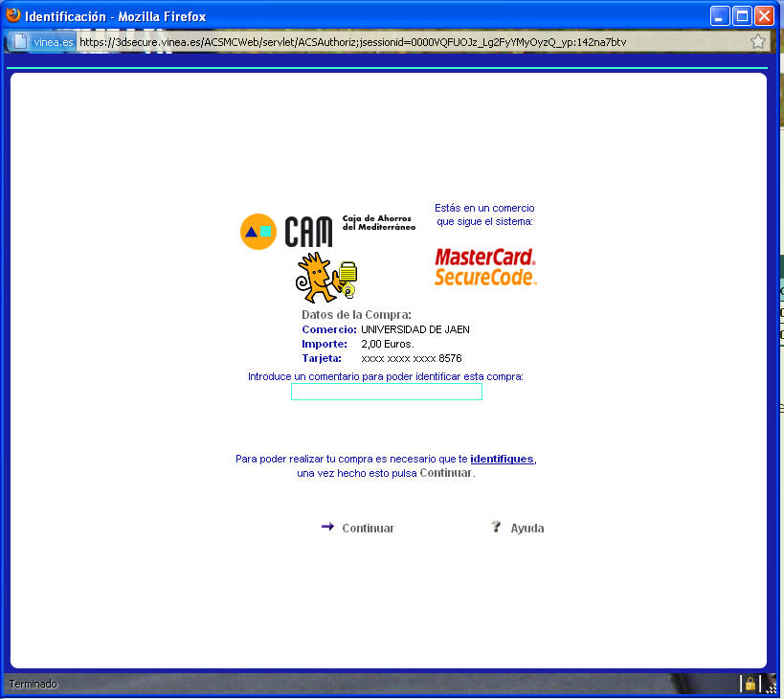Click the orange CAM circle logo

coord(258,232)
